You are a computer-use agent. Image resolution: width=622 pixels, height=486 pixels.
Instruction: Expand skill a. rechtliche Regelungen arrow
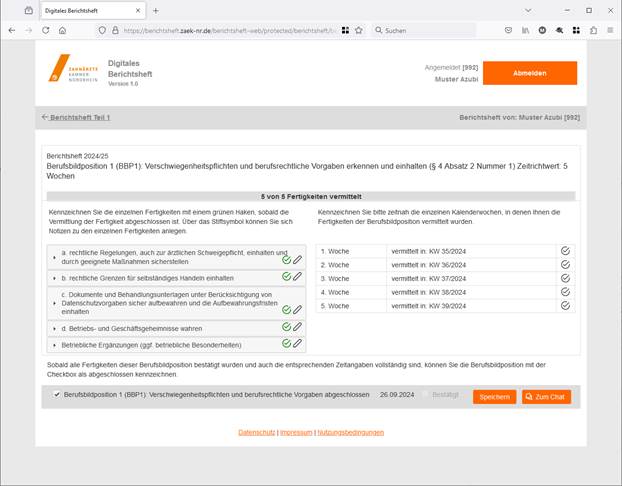54,257
